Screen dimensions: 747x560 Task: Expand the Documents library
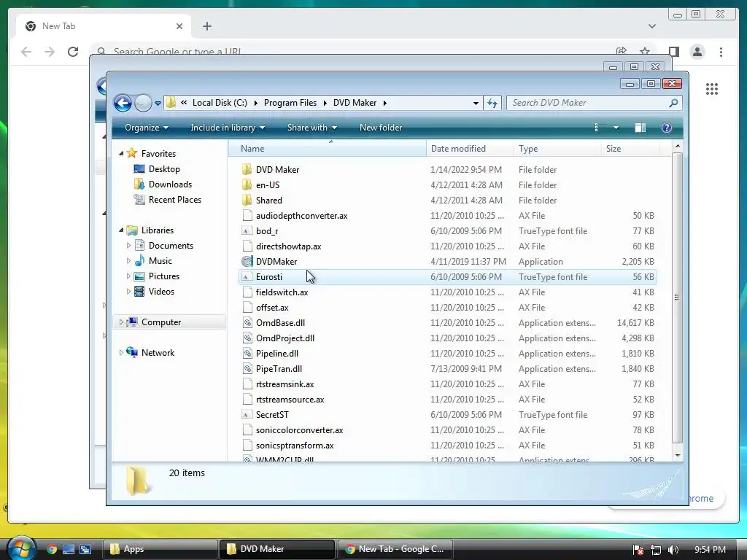[128, 245]
